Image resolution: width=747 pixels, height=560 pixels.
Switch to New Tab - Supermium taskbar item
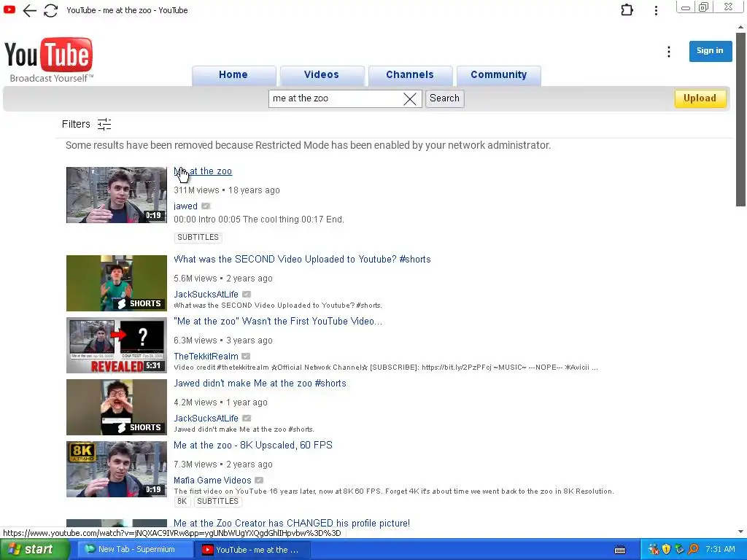(x=135, y=550)
